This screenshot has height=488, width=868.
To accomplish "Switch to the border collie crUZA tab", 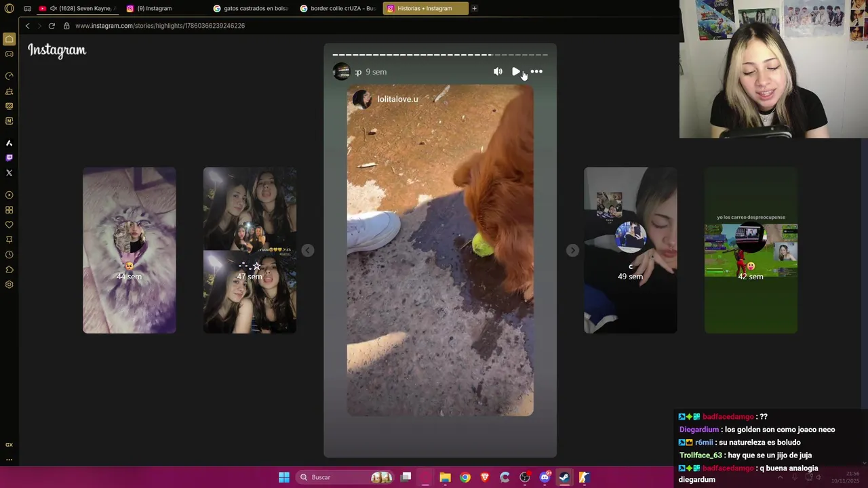I will 338,9.
